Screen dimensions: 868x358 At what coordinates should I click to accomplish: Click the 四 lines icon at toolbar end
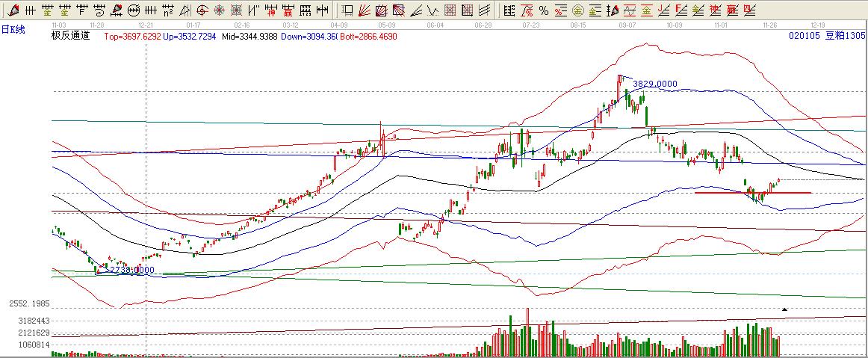[749, 10]
